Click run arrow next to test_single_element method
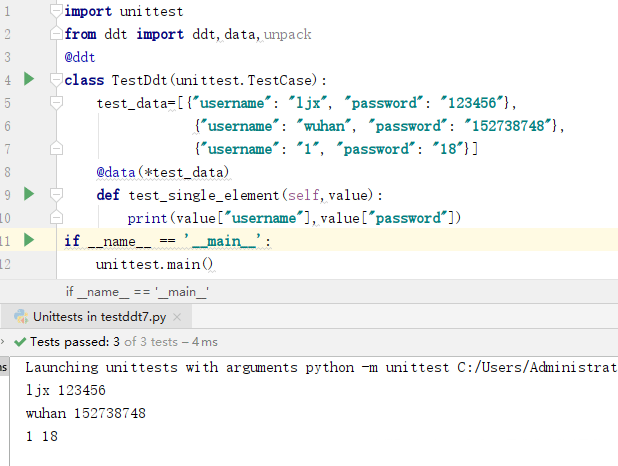The width and height of the screenshot is (618, 466). [x=29, y=193]
